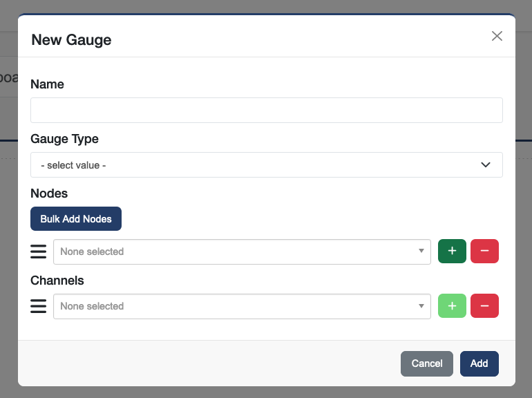Click the Name field label
The image size is (532, 398).
click(48, 84)
